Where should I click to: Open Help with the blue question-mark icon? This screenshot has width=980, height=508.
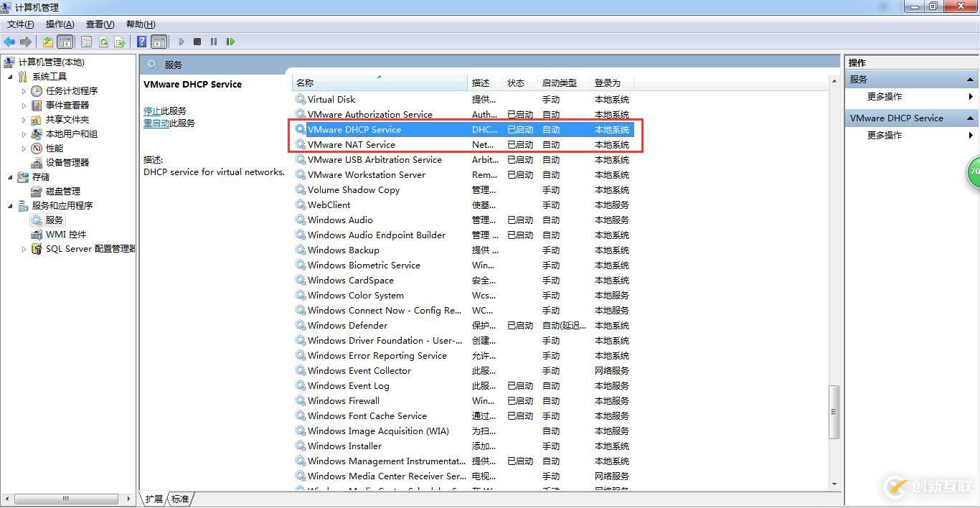pos(142,42)
